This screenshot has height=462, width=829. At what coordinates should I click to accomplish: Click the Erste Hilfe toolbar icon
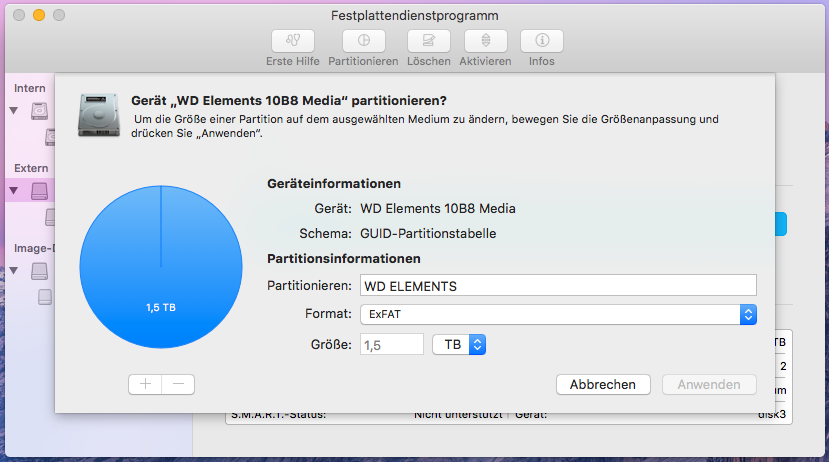(x=293, y=41)
